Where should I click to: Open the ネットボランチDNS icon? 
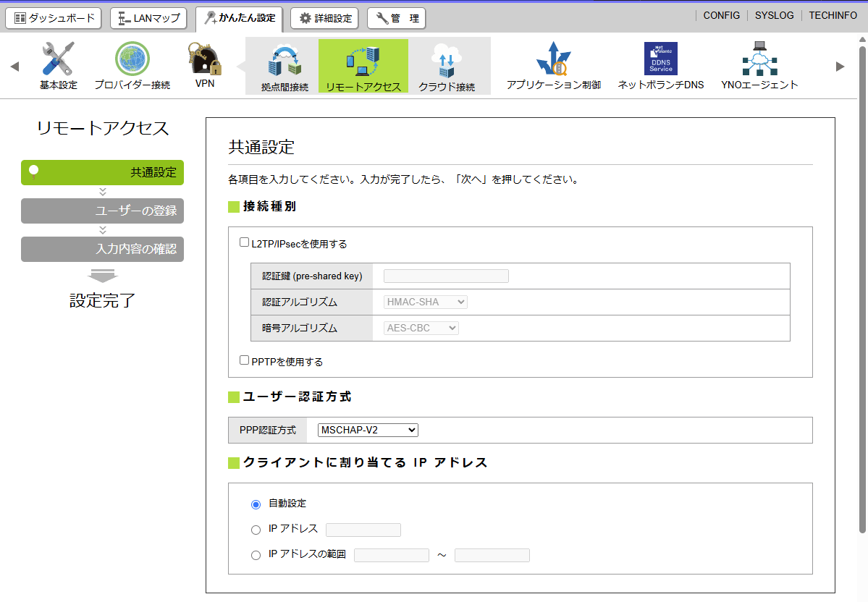tap(661, 65)
